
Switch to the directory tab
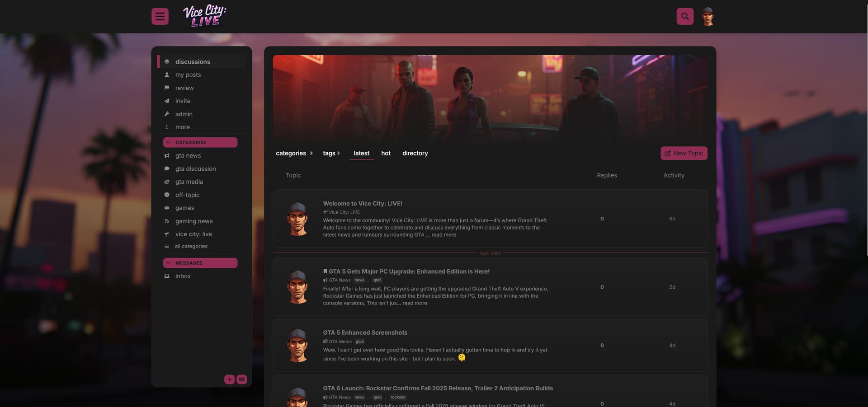pyautogui.click(x=415, y=153)
